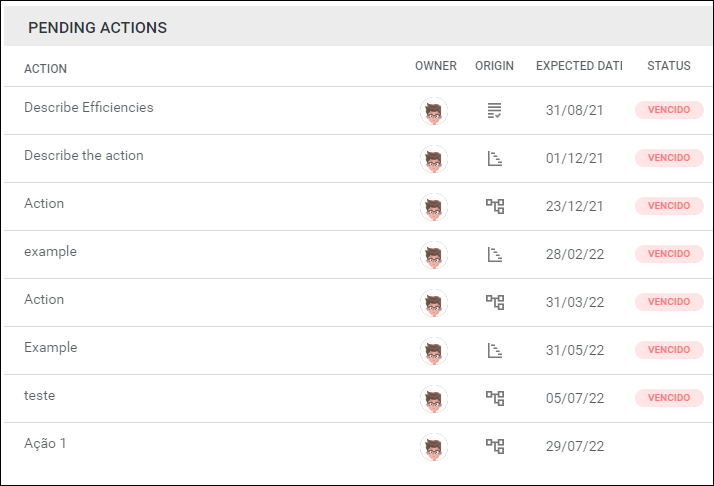This screenshot has width=714, height=486.
Task: Click the Vencido badge in teste row
Action: [x=669, y=398]
